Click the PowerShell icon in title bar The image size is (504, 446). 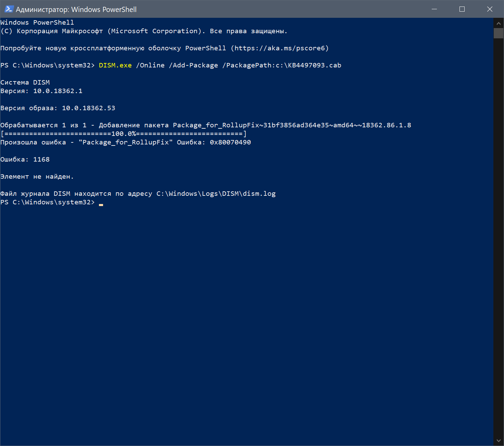click(9, 9)
